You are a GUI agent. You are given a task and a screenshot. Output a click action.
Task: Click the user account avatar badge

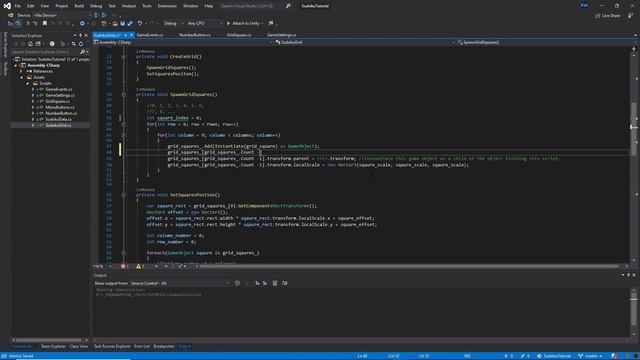click(x=584, y=5)
